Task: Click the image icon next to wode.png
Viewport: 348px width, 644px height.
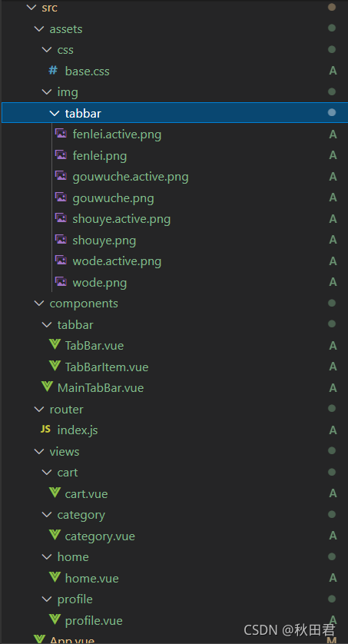Action: [61, 282]
